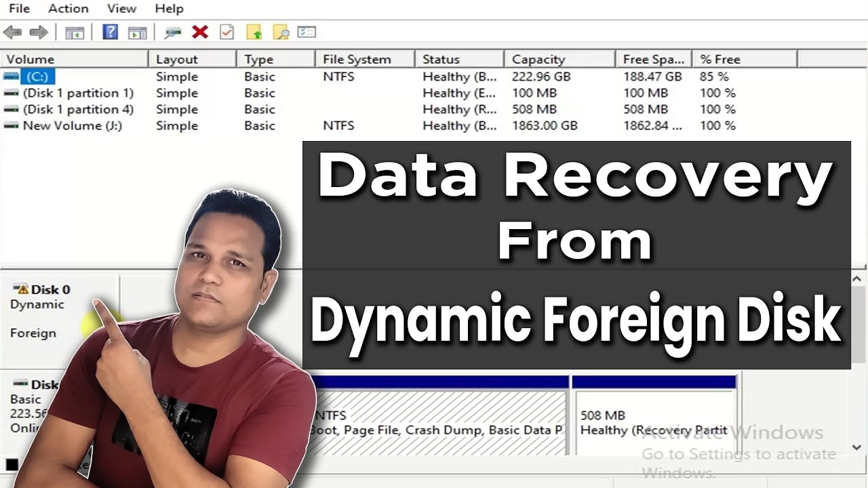This screenshot has width=868, height=488.
Task: Open the View menu
Action: pyautogui.click(x=121, y=8)
